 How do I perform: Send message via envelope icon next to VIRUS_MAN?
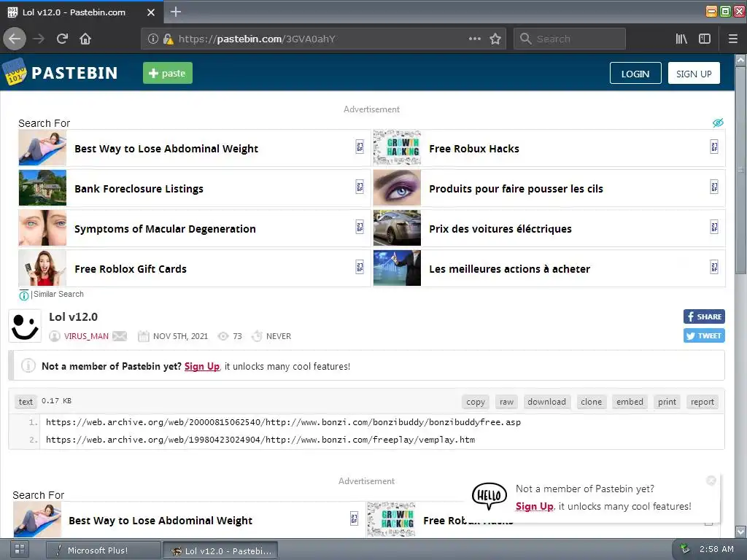(x=120, y=336)
